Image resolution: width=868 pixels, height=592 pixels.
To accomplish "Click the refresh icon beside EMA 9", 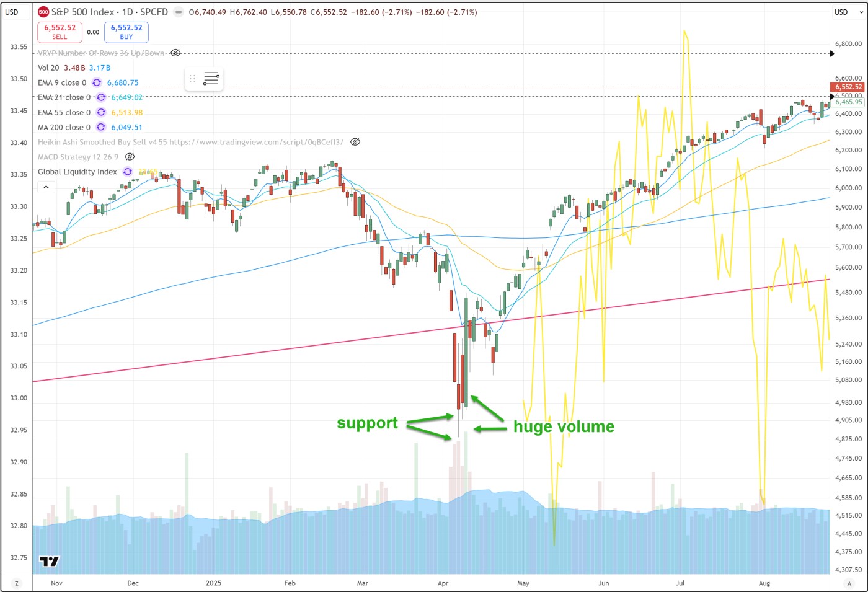I will pos(97,82).
